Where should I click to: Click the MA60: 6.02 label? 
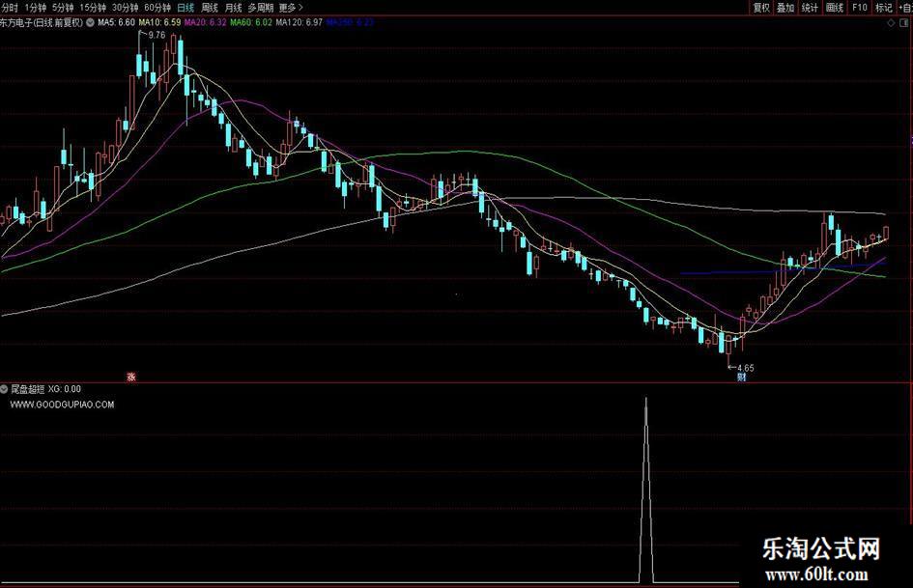point(251,23)
